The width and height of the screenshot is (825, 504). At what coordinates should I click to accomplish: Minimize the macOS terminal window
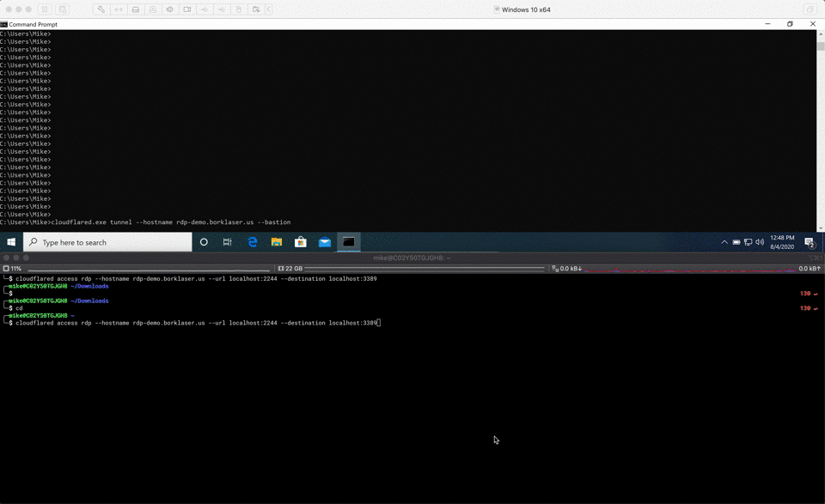16,258
